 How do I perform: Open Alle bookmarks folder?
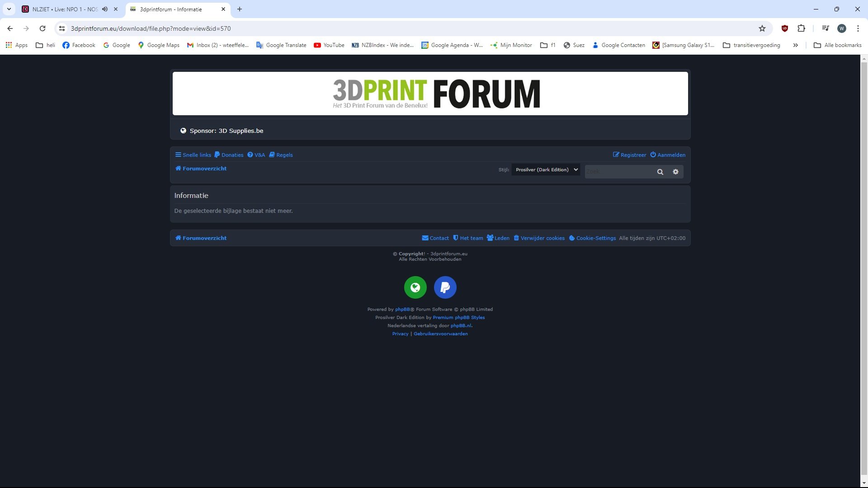837,45
